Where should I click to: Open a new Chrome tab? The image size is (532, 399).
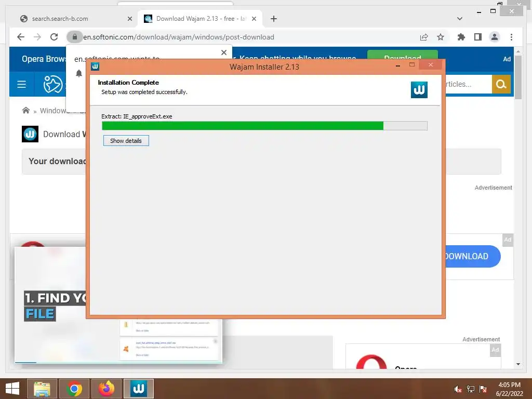(x=273, y=19)
